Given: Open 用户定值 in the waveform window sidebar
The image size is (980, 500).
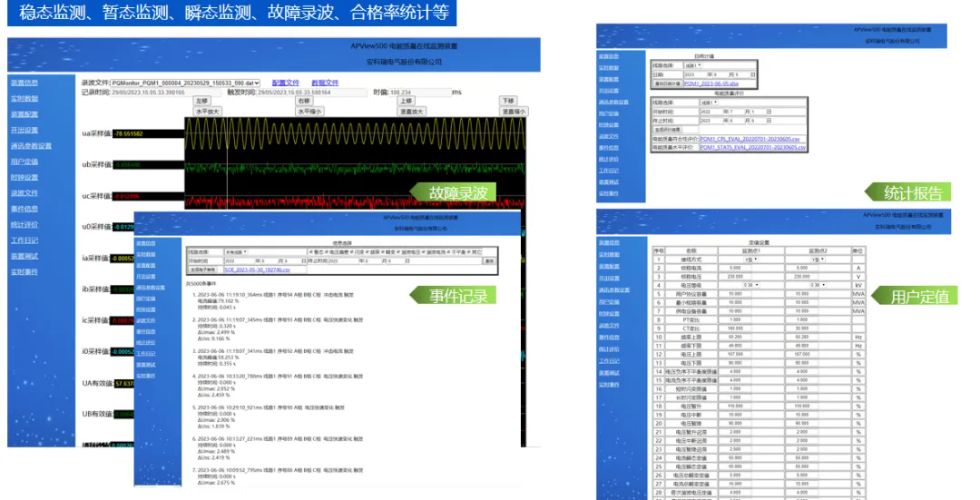Looking at the screenshot, I should (x=24, y=162).
